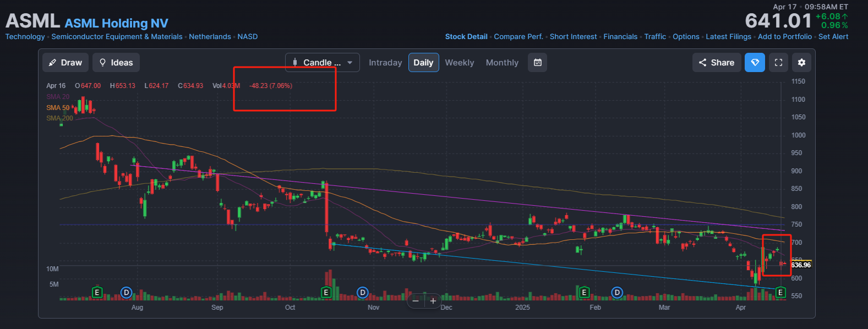Click the October earnings E marker

click(x=326, y=293)
